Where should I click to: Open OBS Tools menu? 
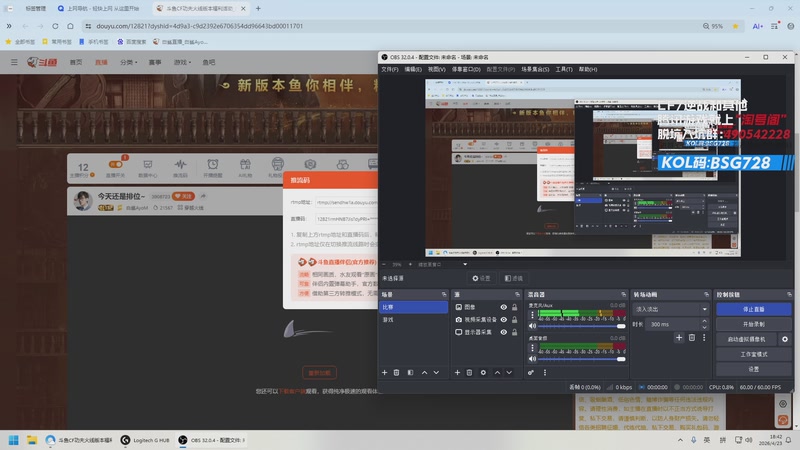[x=564, y=69]
